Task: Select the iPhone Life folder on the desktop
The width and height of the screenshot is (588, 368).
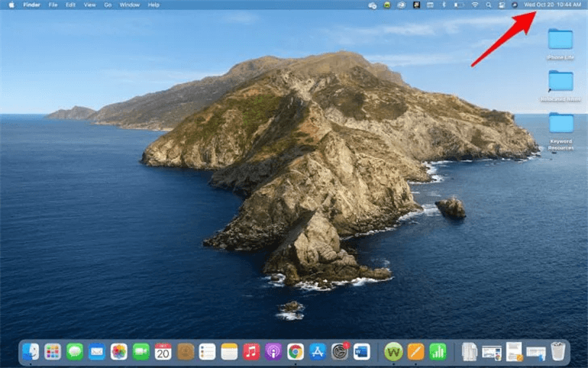Action: 561,39
